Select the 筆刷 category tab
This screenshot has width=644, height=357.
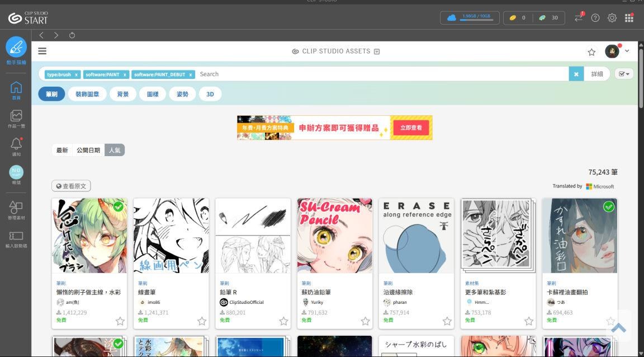51,94
